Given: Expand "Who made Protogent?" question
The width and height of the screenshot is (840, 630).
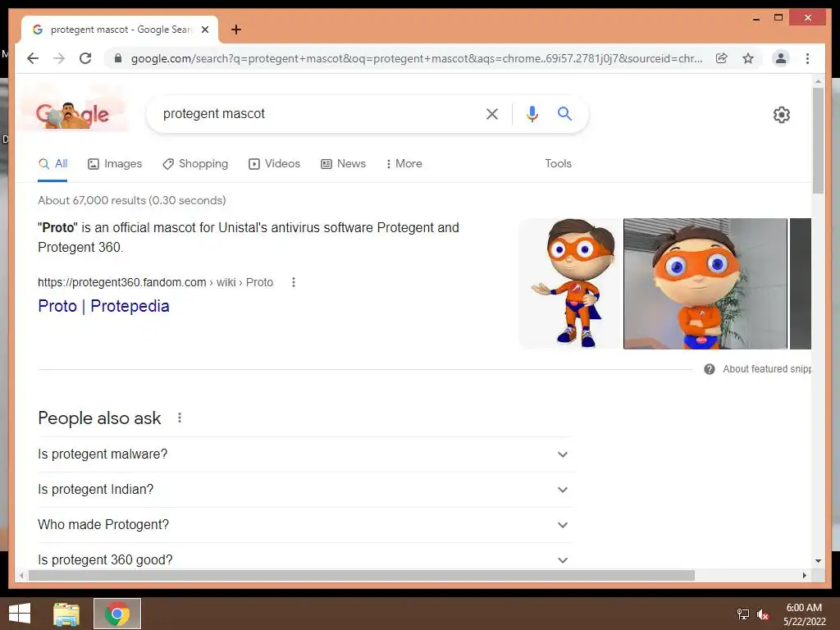Looking at the screenshot, I should tap(304, 525).
